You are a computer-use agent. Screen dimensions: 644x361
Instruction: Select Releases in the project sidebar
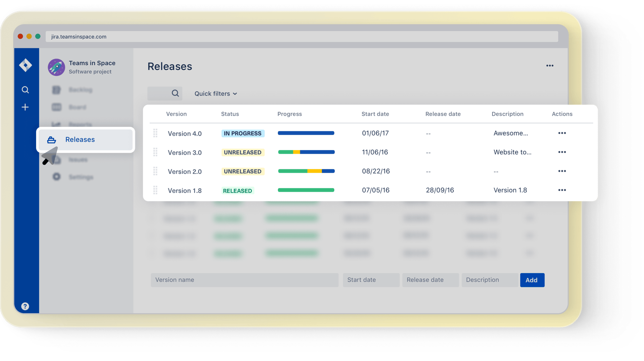(86, 140)
